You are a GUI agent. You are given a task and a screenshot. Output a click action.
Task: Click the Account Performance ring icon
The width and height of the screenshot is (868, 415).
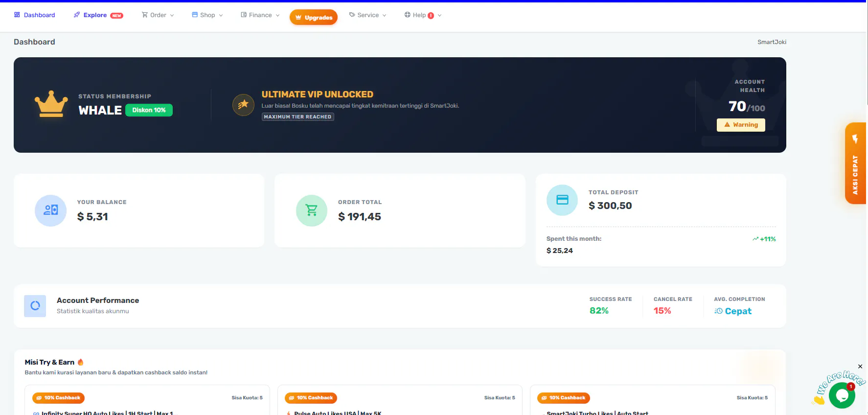(35, 306)
